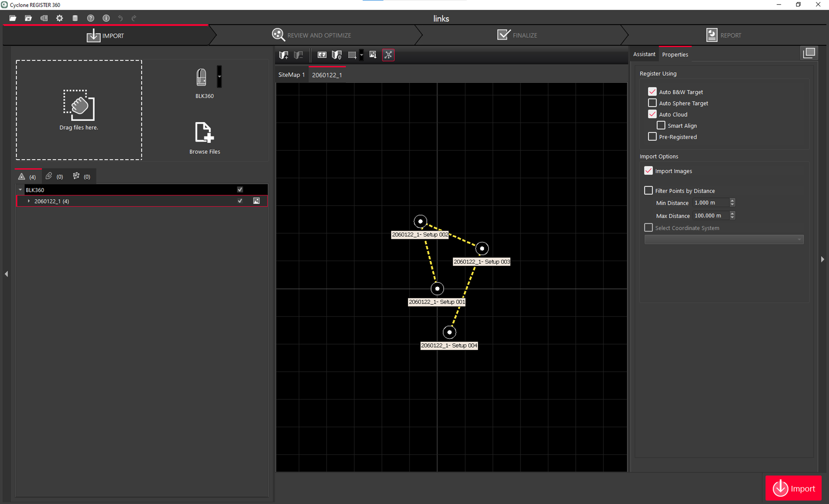This screenshot has width=829, height=504.
Task: Open the selection rectangle tool dropdown arrow
Action: [x=361, y=55]
